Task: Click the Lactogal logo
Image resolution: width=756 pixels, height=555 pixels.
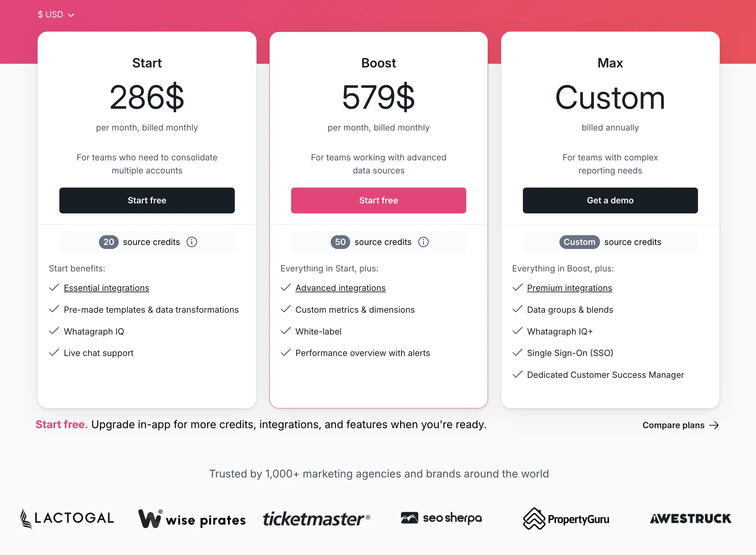Action: tap(66, 518)
